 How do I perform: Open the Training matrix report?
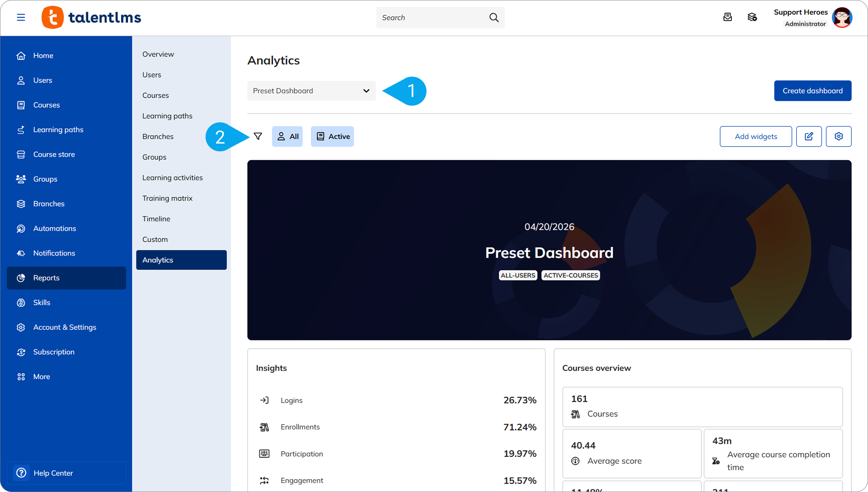pos(167,198)
